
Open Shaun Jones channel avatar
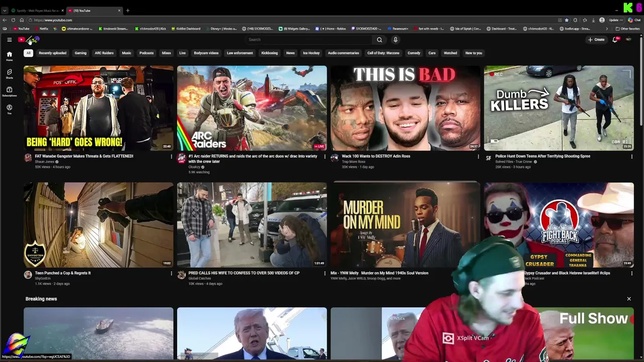(28, 158)
